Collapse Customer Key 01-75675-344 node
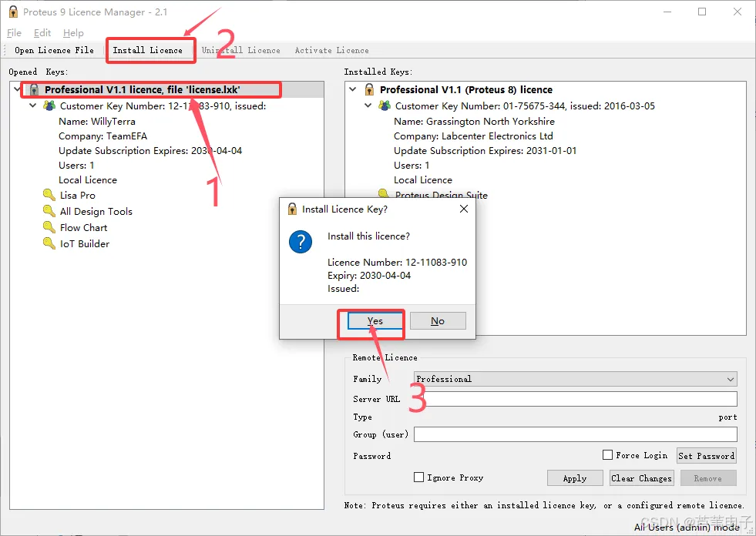This screenshot has width=756, height=536. click(x=368, y=105)
